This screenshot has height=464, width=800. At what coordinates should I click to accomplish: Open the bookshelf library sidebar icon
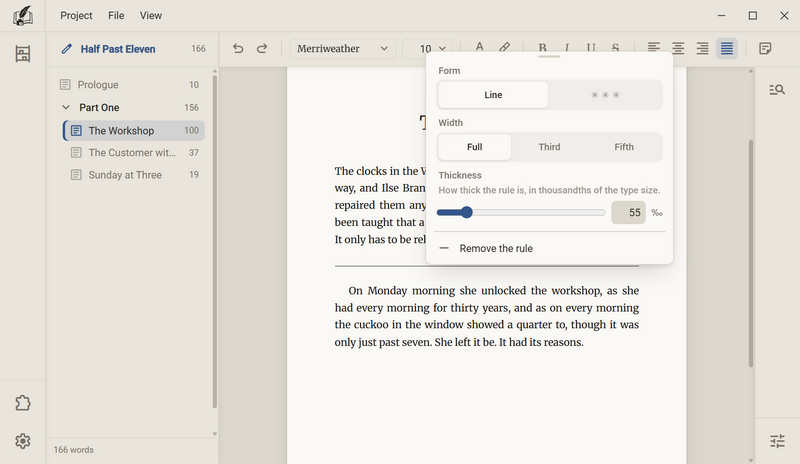[22, 54]
